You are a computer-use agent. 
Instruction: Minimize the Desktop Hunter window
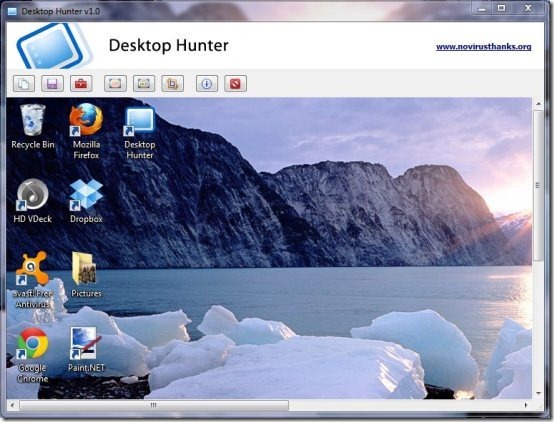tap(483, 9)
